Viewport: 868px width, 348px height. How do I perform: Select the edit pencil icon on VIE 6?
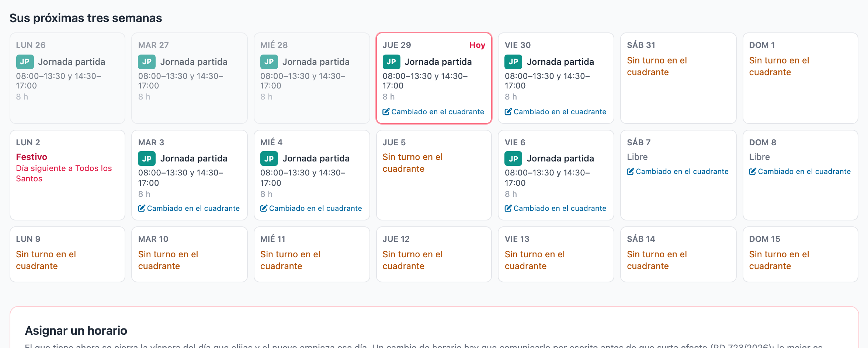pyautogui.click(x=508, y=208)
